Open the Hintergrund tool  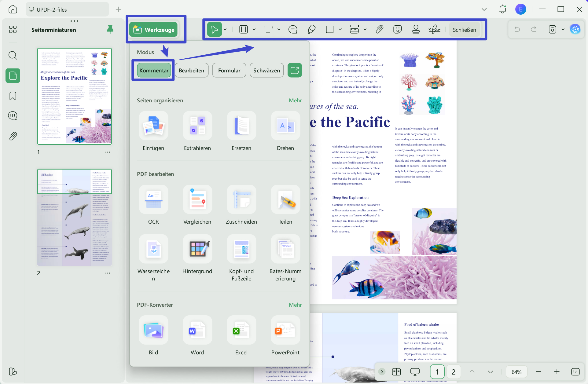pos(197,249)
